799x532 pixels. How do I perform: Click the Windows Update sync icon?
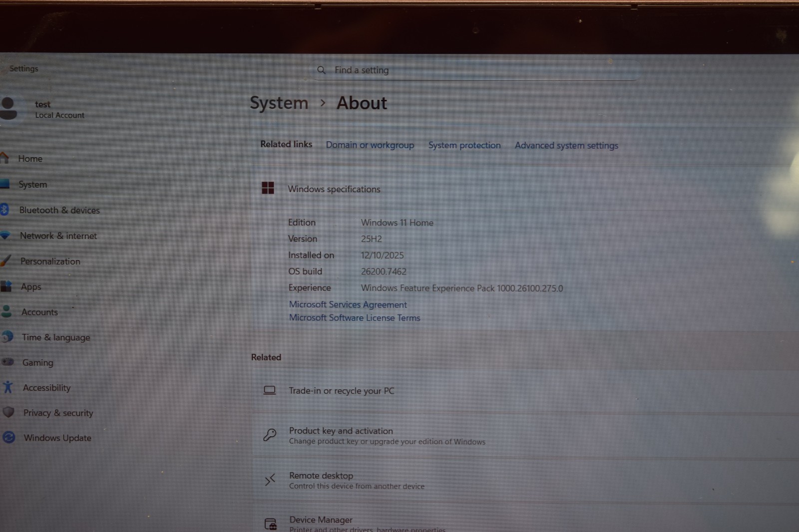coord(9,438)
